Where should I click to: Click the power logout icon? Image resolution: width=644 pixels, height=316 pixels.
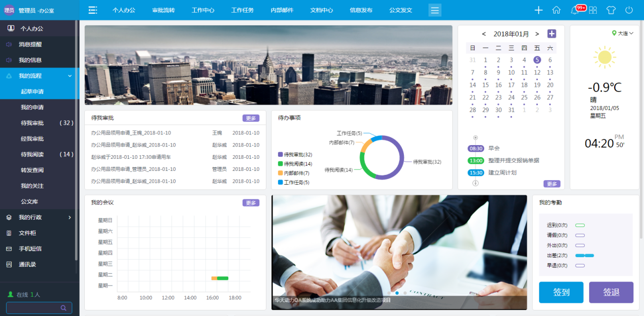tap(629, 10)
